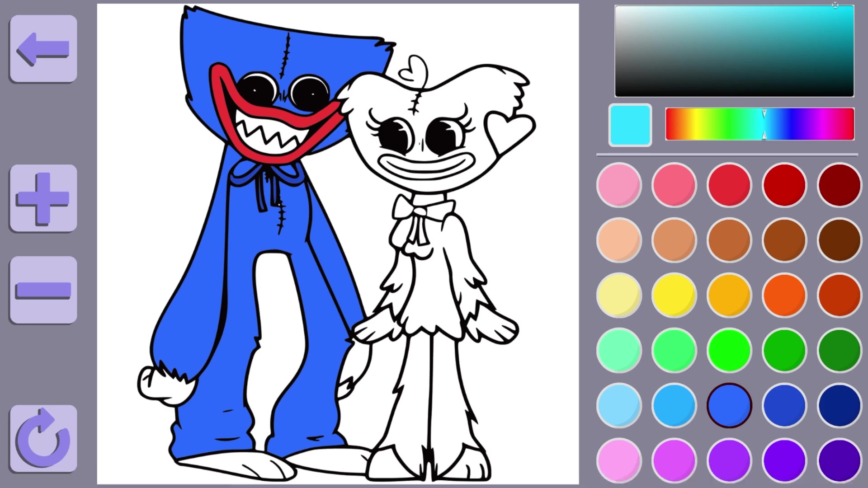Select the neon green swatch

pyautogui.click(x=729, y=351)
